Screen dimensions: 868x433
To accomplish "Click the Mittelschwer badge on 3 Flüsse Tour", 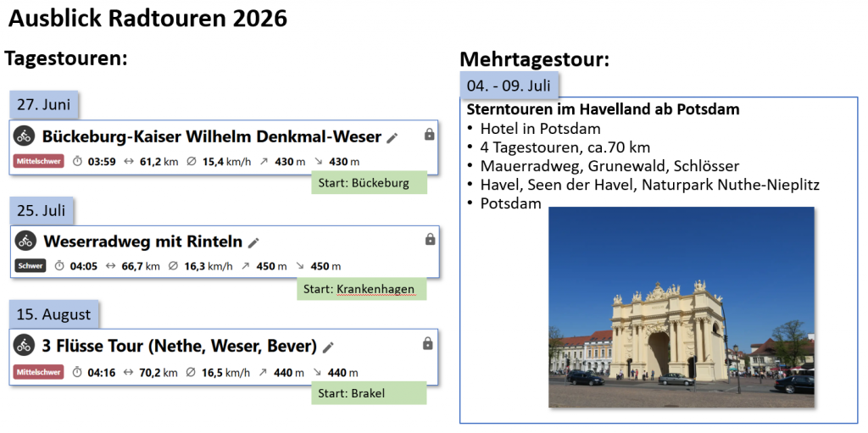I will coord(38,372).
